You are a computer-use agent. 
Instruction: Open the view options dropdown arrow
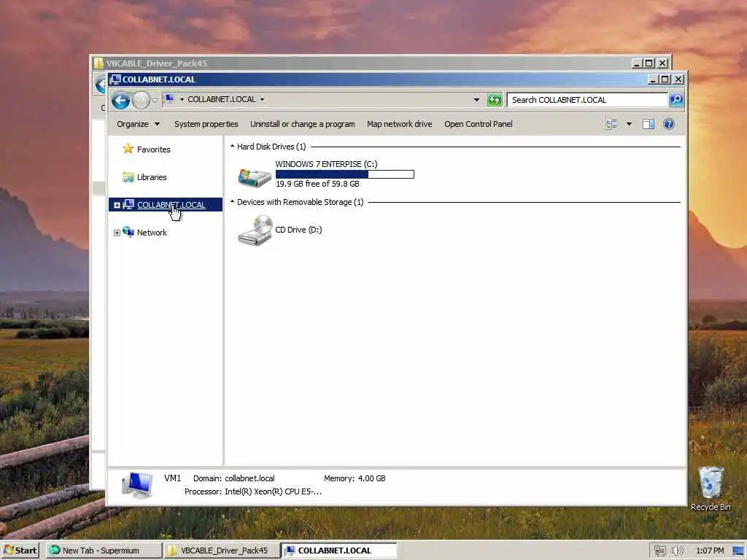[629, 124]
